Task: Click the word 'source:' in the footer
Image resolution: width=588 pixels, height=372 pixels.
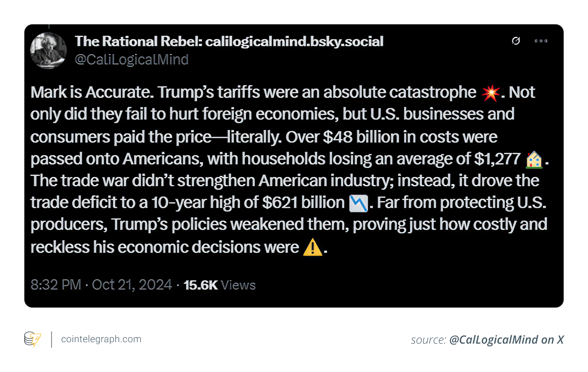Action: pos(428,340)
